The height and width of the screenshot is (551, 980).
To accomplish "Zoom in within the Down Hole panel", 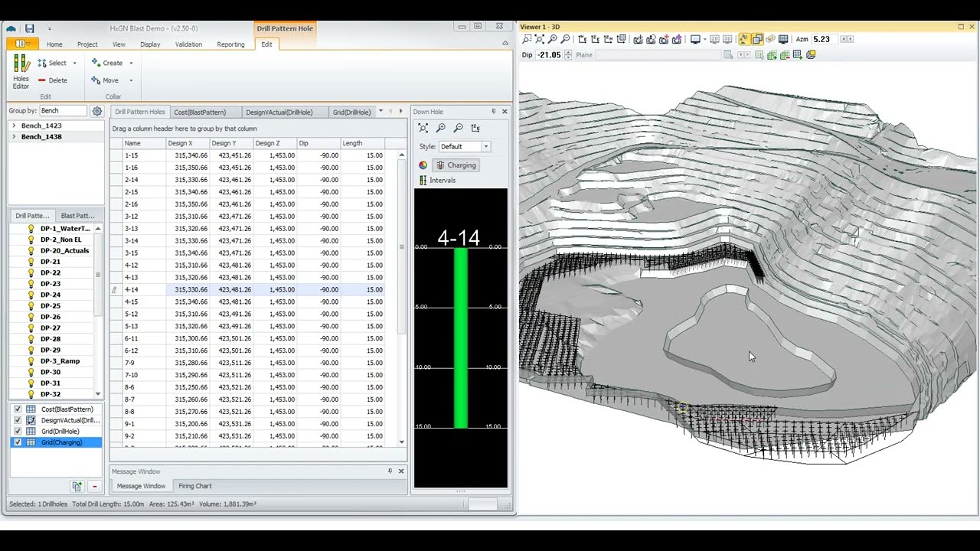I will tap(441, 128).
